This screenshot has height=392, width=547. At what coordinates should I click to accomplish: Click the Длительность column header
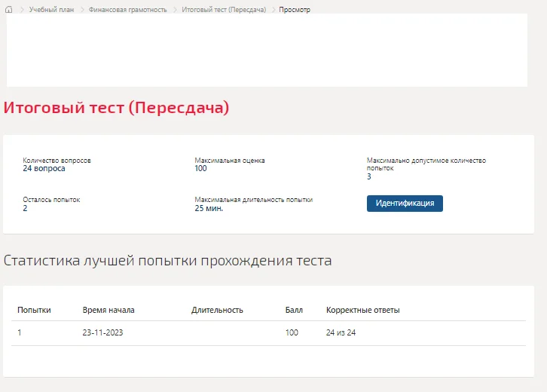(217, 310)
